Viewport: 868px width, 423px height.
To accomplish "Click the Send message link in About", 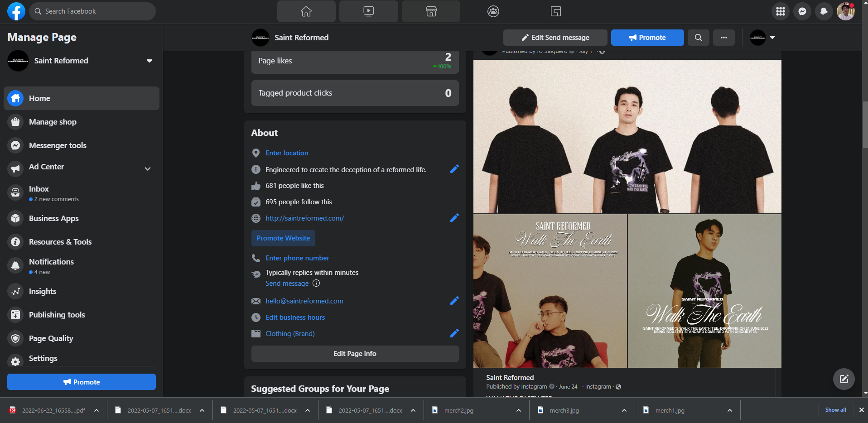I will click(x=287, y=284).
